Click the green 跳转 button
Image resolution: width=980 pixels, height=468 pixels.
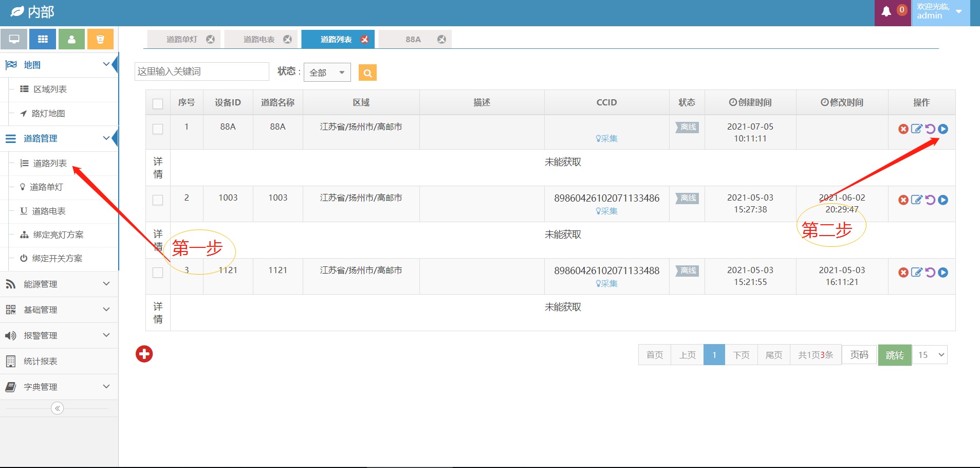point(895,355)
